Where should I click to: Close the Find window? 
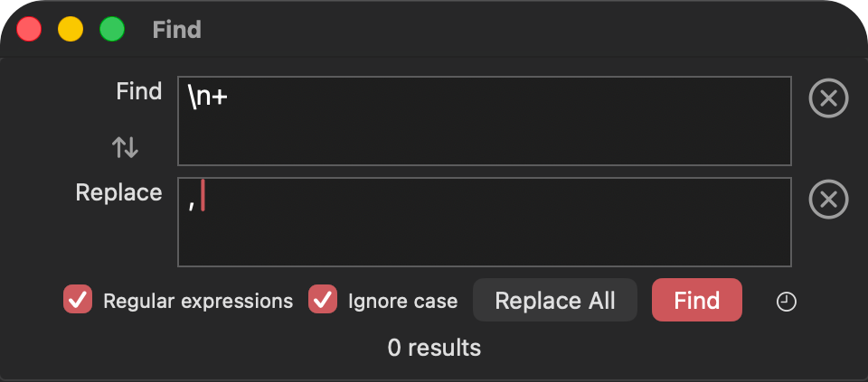click(x=29, y=29)
